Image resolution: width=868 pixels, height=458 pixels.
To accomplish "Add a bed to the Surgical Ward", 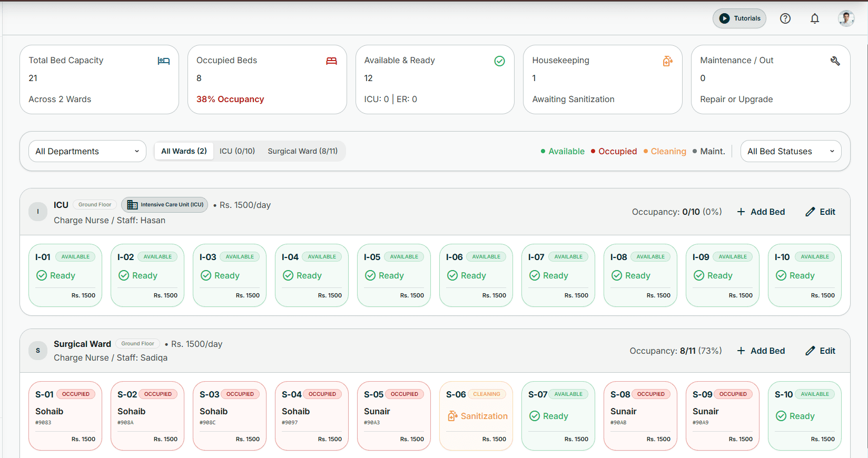I will click(761, 351).
